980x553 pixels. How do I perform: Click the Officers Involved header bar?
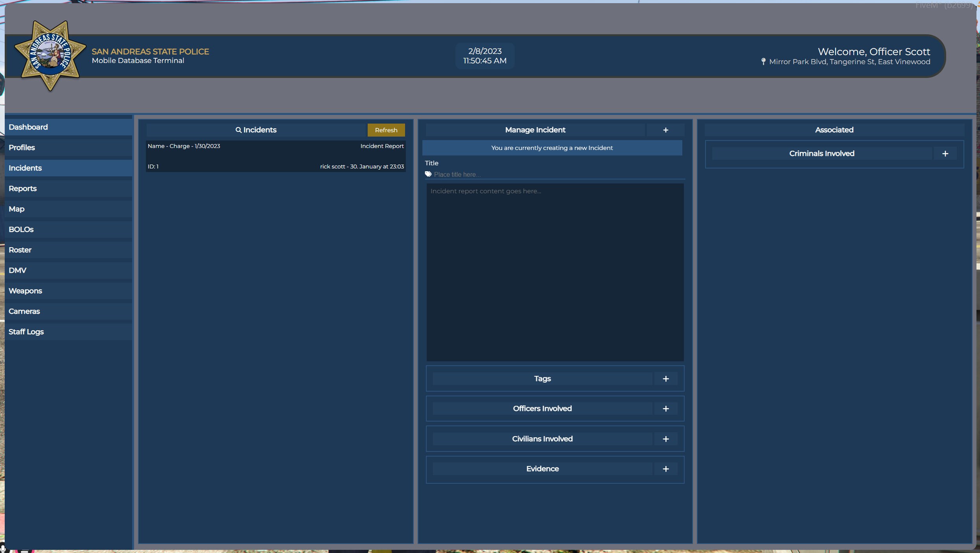pos(542,409)
